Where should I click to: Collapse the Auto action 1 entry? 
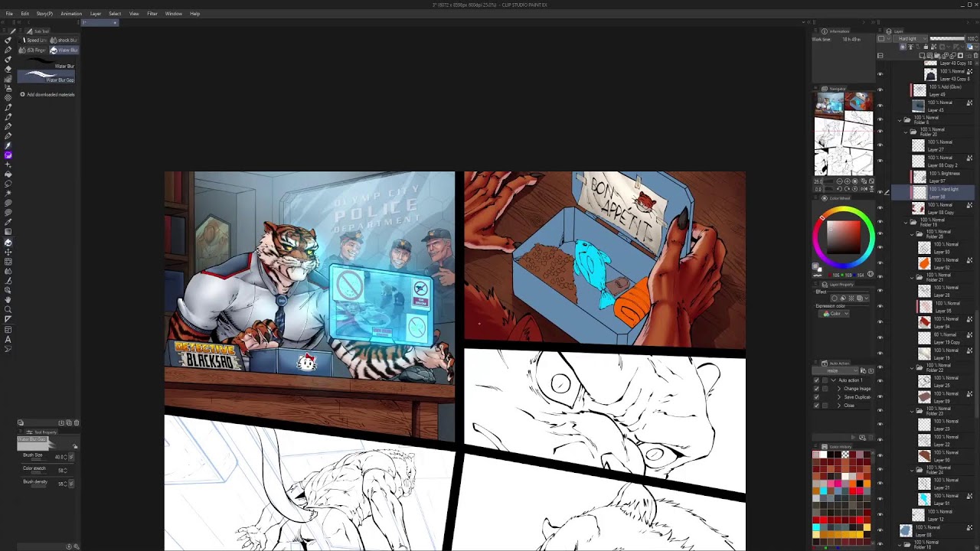pyautogui.click(x=833, y=380)
